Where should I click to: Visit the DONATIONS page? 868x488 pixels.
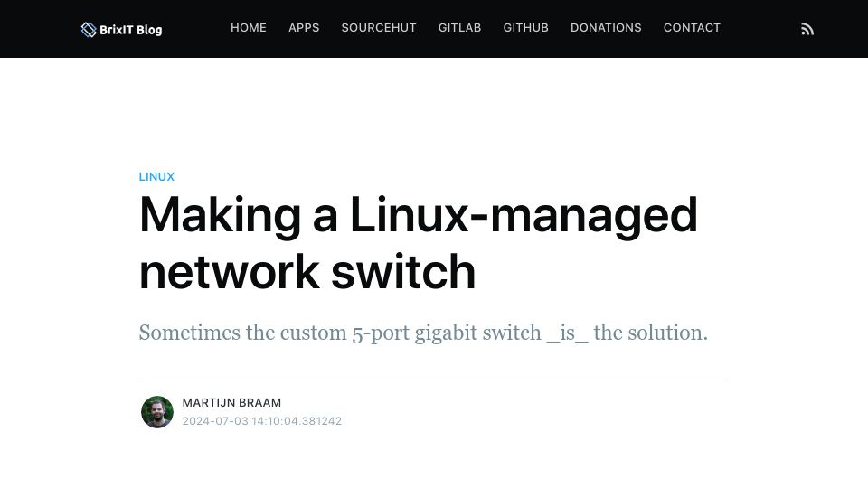[606, 28]
